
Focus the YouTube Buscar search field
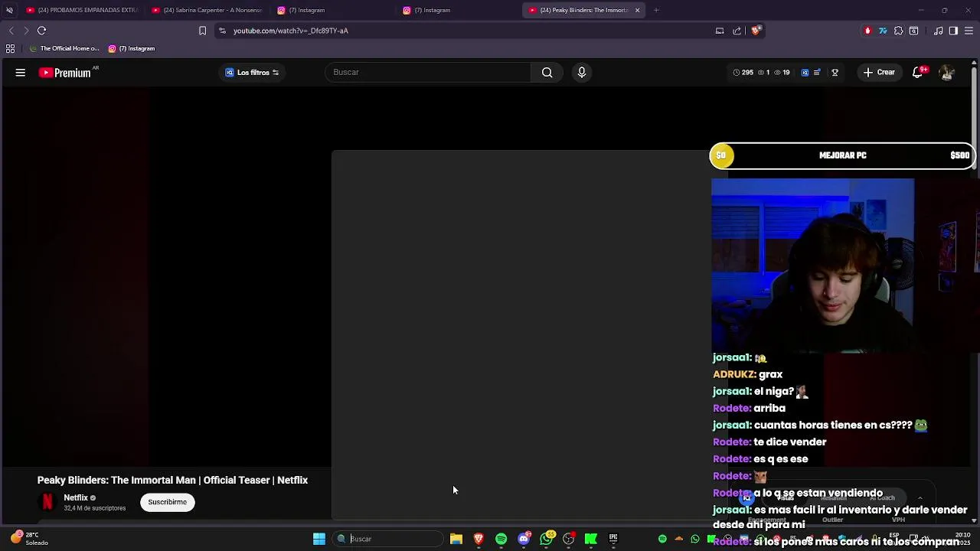[x=428, y=73]
